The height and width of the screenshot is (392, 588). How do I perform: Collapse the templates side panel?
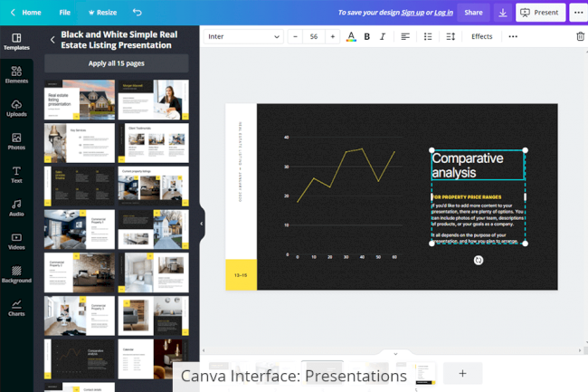(202, 224)
